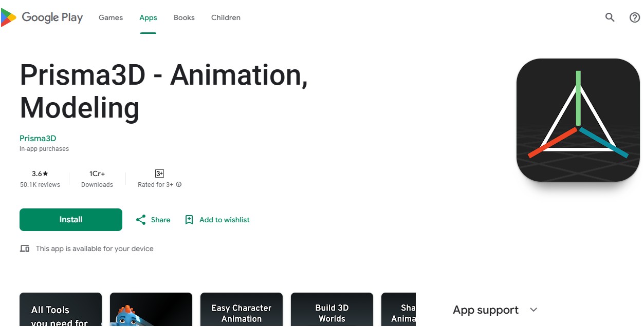Switch to the Books tab
The height and width of the screenshot is (327, 644).
184,17
